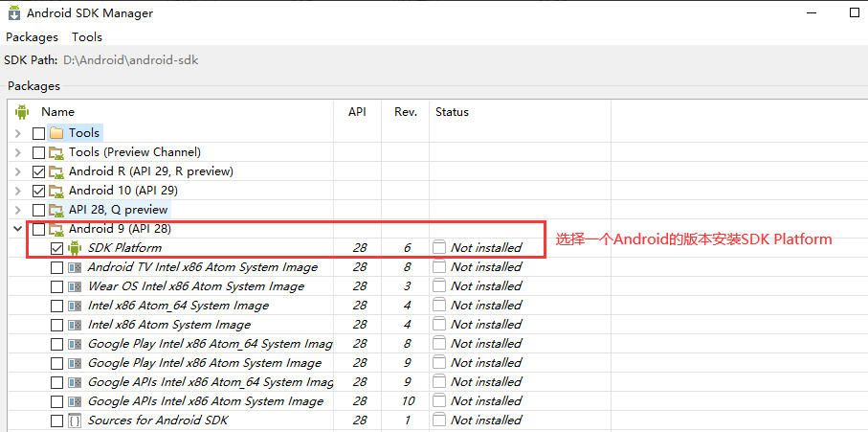Viewport: 868px width, 432px height.
Task: Check Google Play Intel x86 Atom System Image checkbox
Action: pos(57,364)
